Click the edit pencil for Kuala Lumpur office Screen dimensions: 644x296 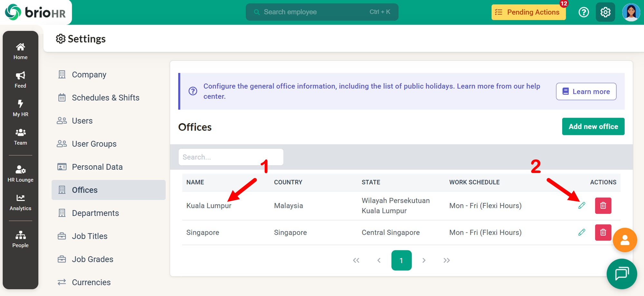[582, 205]
